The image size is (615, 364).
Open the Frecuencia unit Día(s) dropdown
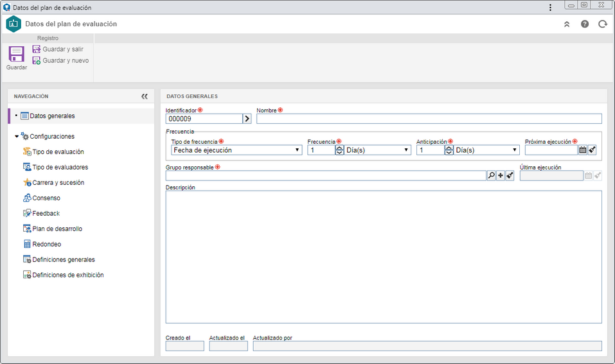377,150
